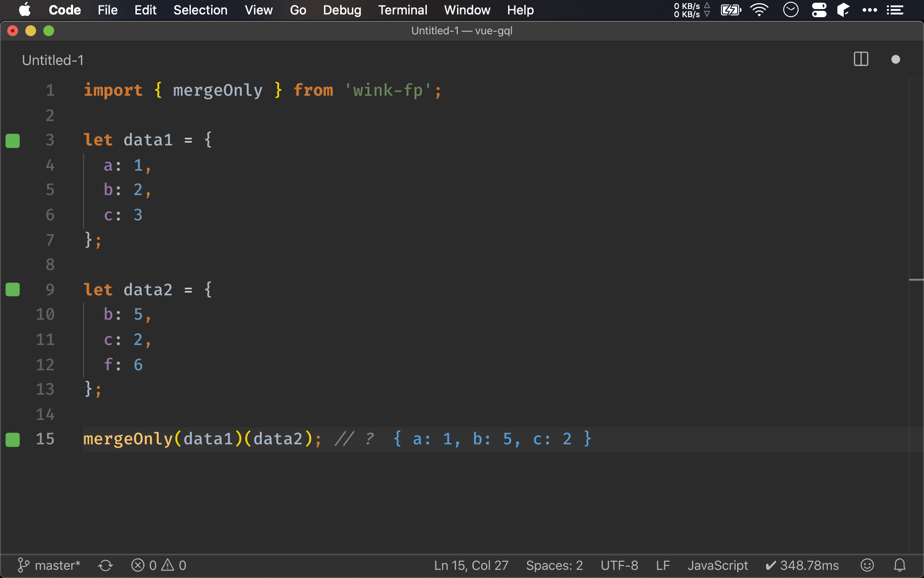
Task: Click the toggle-switches menu bar icon
Action: [819, 10]
